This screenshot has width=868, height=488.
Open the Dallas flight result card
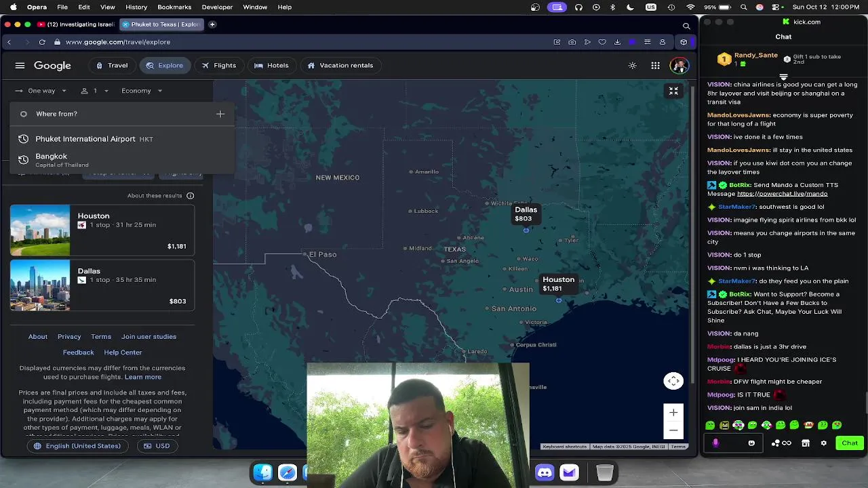pos(102,285)
